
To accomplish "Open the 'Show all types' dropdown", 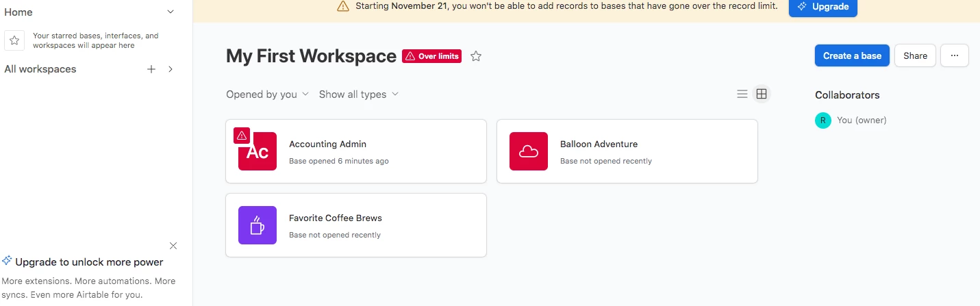I will [x=359, y=94].
